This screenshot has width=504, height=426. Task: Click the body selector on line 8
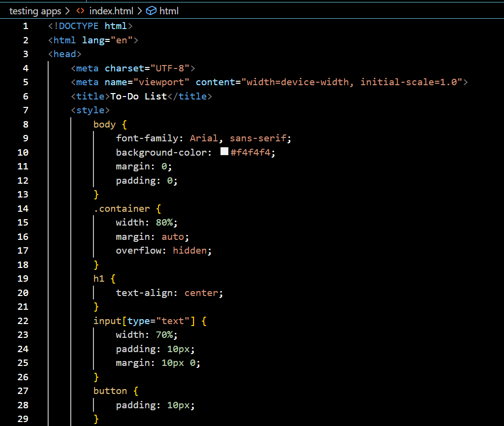pyautogui.click(x=104, y=125)
